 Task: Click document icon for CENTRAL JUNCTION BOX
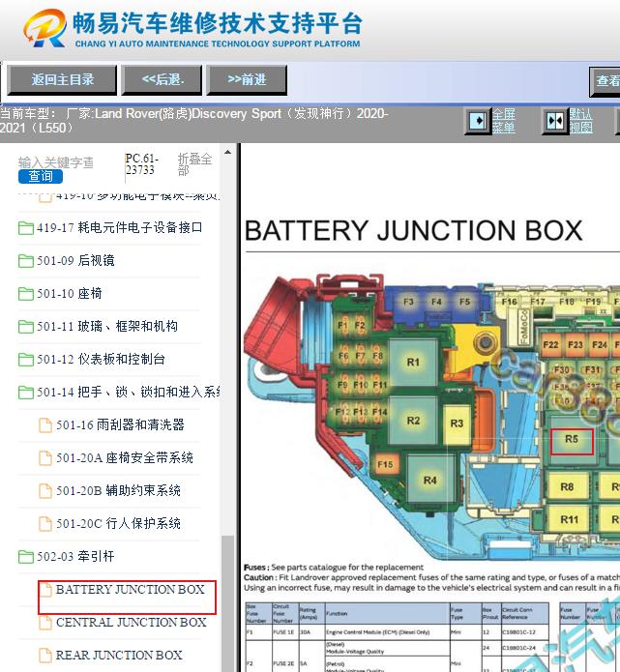pos(45,623)
